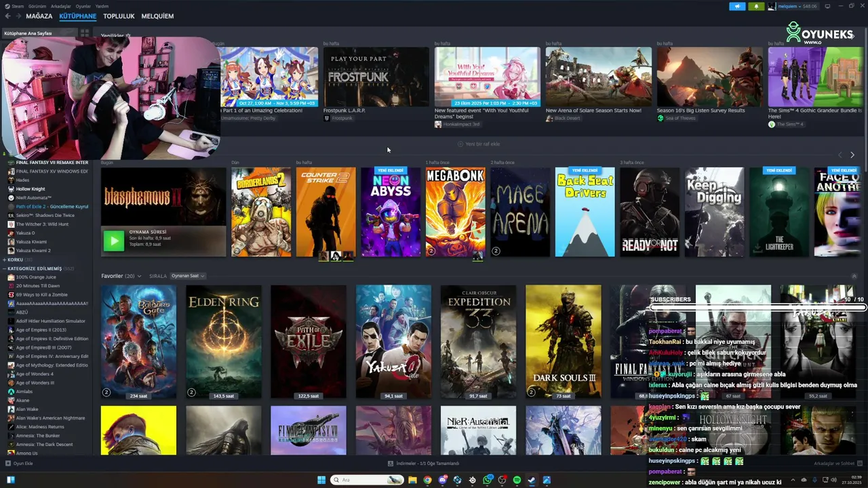The height and width of the screenshot is (488, 868).
Task: Collapse the Favoriler shelf chevron at right
Action: 854,276
